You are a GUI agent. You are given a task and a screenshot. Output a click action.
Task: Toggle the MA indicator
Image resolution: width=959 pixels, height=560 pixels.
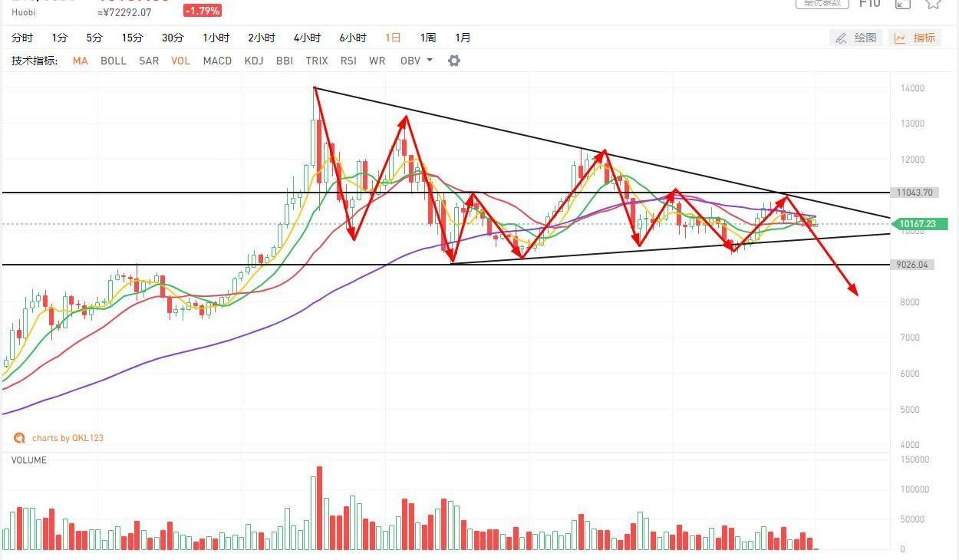click(x=80, y=61)
